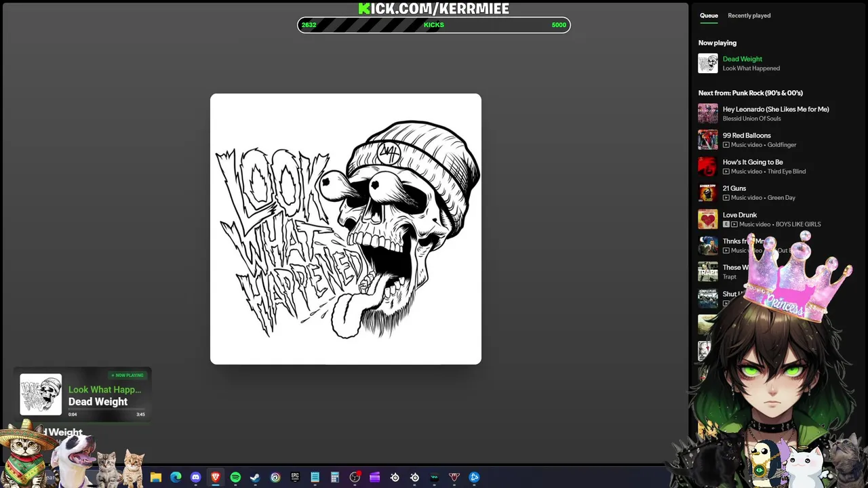Open the Look What Happened album link

[751, 68]
